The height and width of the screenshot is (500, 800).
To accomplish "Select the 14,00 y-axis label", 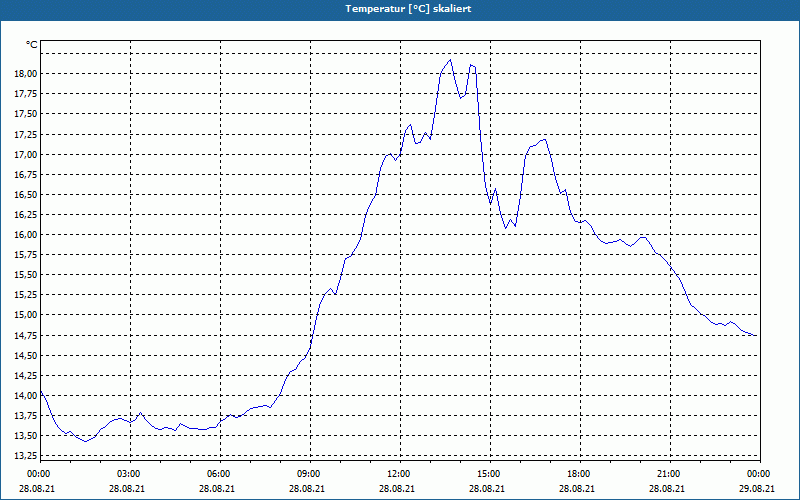I will [x=24, y=395].
